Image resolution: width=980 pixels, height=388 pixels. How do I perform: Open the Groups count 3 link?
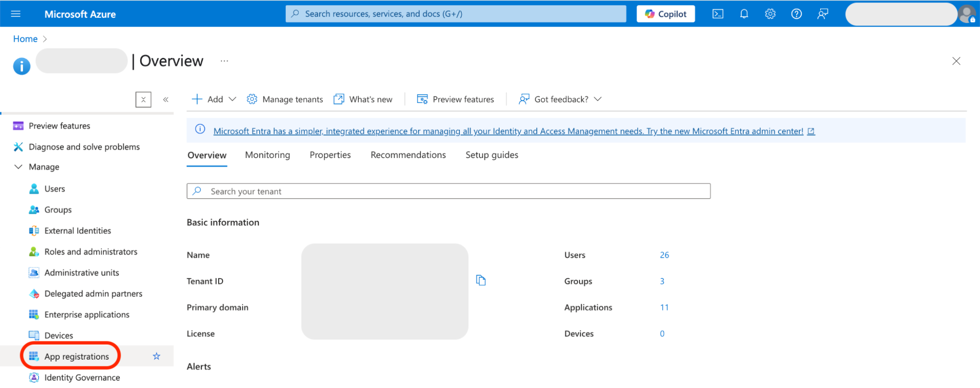662,281
